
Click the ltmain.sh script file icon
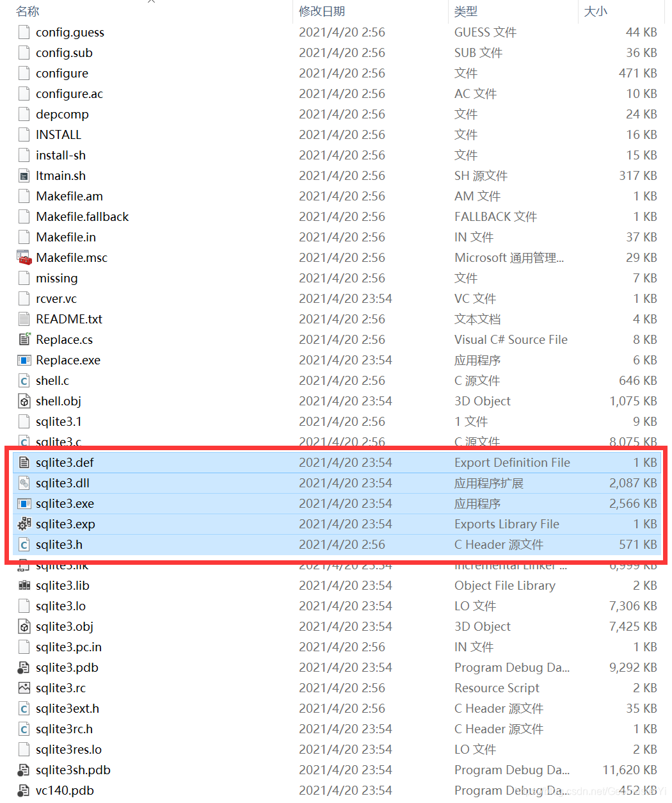(24, 175)
